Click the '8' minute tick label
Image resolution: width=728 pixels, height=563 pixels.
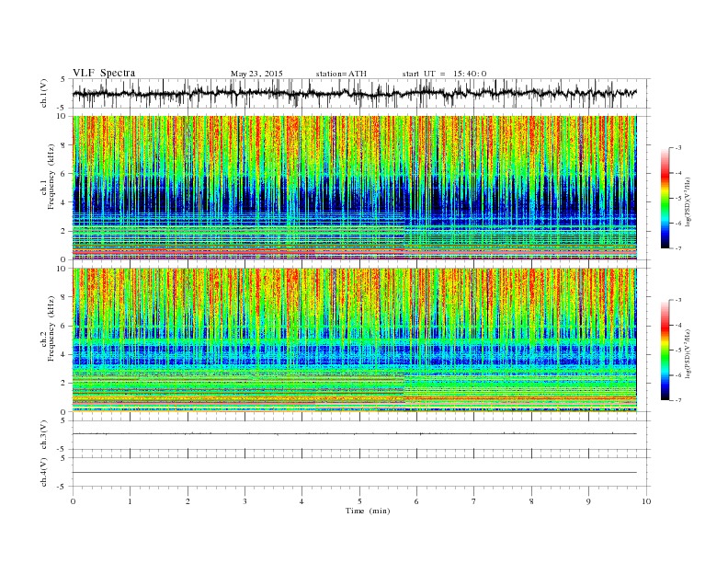531,501
